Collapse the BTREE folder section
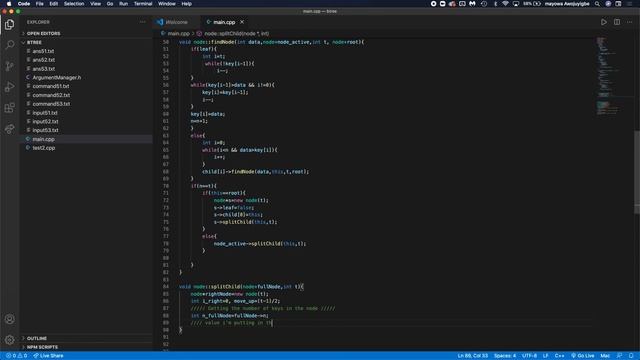 (86, 42)
